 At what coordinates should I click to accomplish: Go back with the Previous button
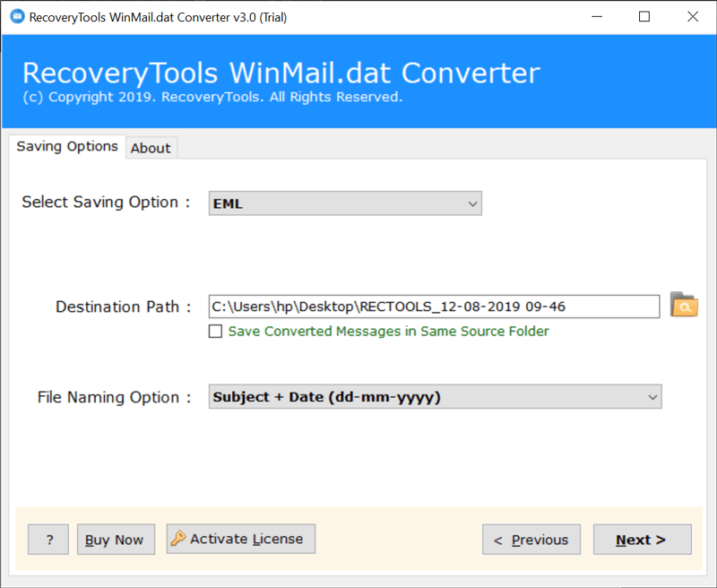531,540
